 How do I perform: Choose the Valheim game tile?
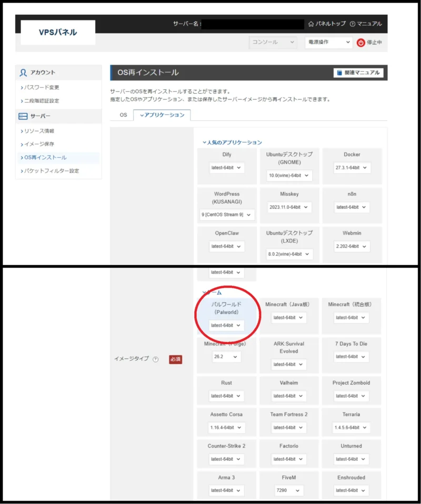[289, 390]
